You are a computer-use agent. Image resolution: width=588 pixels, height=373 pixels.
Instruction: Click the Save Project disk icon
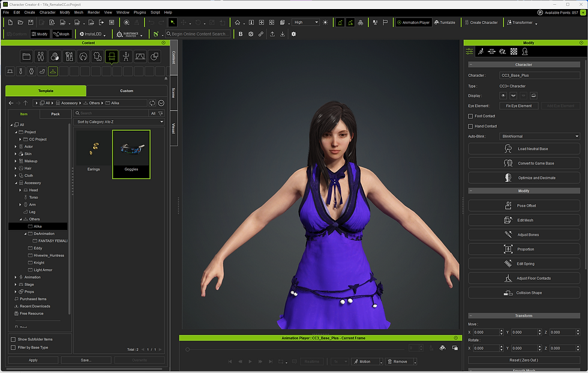pos(31,22)
